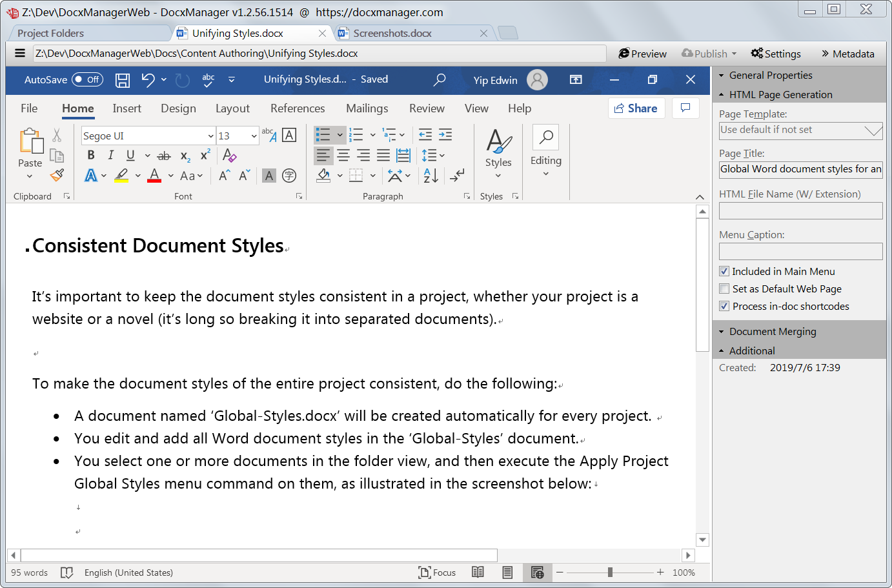The height and width of the screenshot is (588, 892).
Task: Switch to the References ribbon tab
Action: [x=298, y=108]
